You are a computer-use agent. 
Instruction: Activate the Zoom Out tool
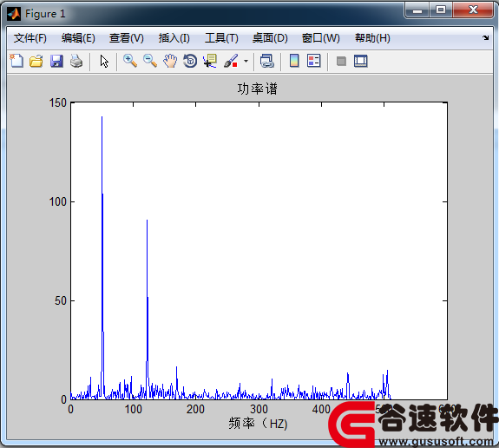[150, 61]
